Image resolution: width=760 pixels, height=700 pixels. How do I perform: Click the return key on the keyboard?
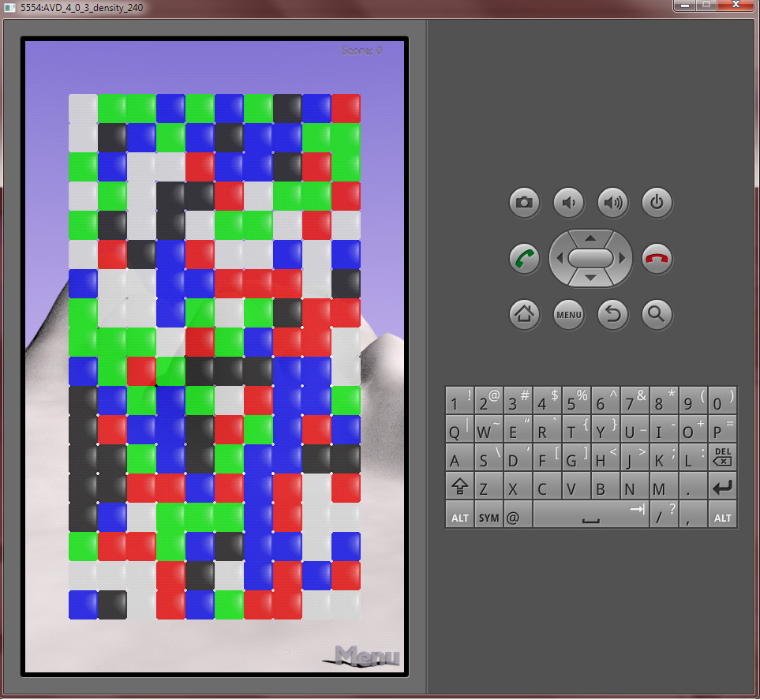722,485
